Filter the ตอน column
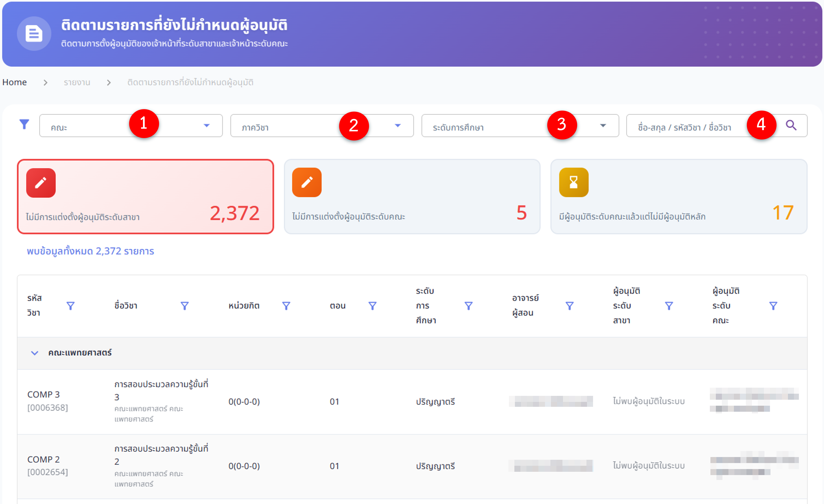The width and height of the screenshot is (824, 504). (372, 306)
